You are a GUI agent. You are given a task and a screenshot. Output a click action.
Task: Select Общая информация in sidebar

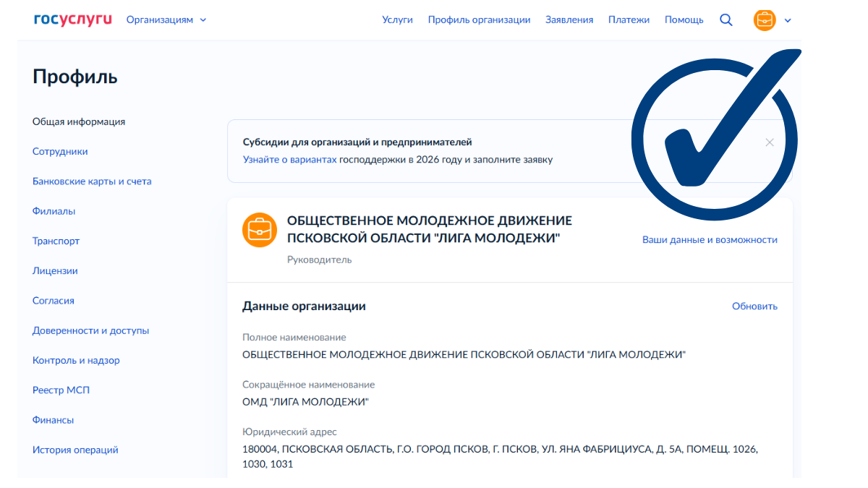click(79, 121)
